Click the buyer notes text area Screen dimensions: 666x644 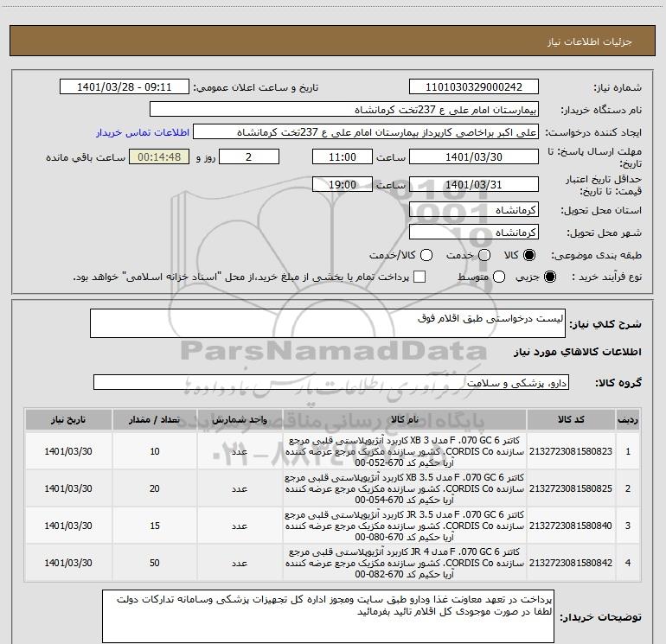pyautogui.click(x=328, y=616)
